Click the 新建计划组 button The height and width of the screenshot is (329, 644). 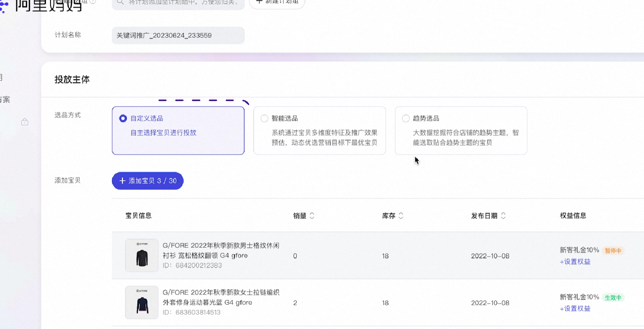(x=277, y=3)
